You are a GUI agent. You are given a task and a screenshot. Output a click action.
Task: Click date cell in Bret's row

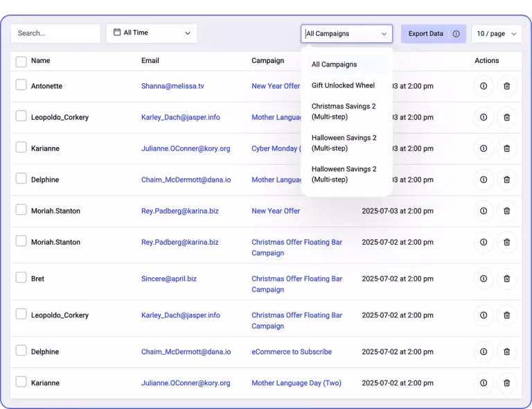click(398, 279)
